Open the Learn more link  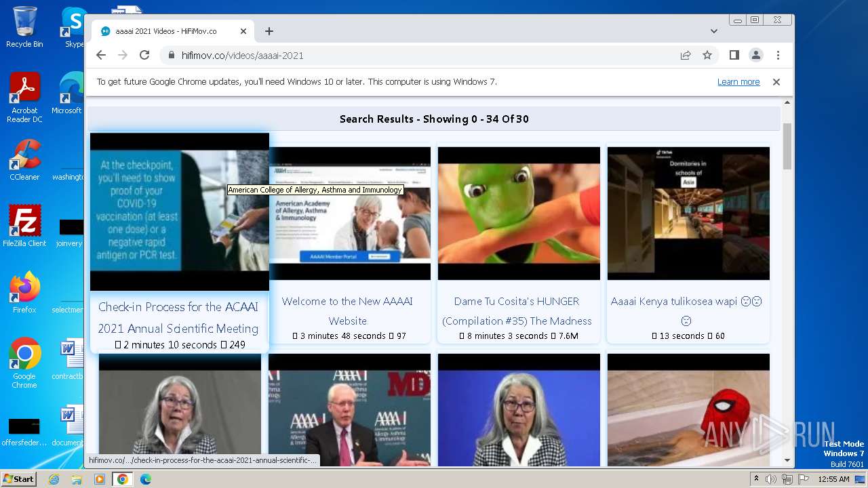(738, 82)
